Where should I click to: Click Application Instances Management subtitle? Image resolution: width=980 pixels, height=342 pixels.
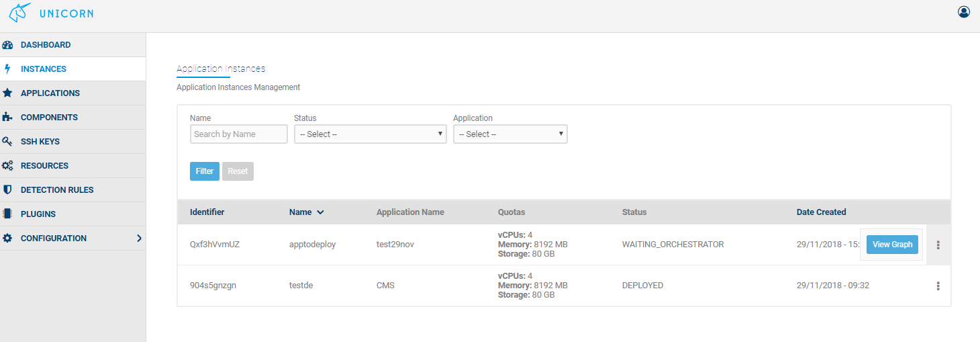click(238, 87)
